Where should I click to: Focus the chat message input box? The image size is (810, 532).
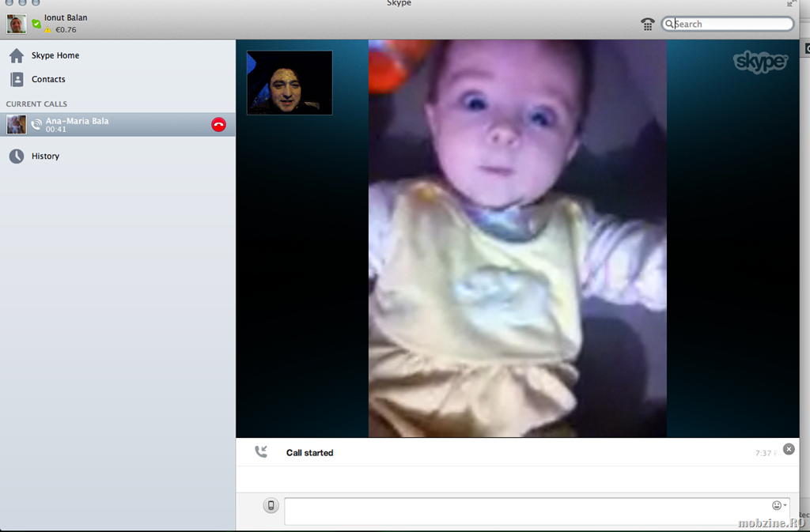click(x=537, y=511)
